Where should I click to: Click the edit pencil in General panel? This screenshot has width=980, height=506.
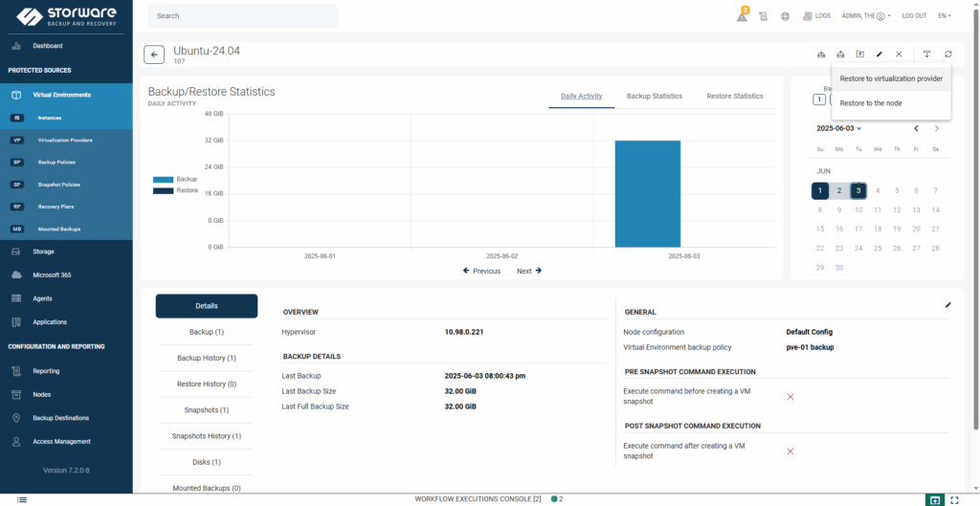[x=947, y=305]
